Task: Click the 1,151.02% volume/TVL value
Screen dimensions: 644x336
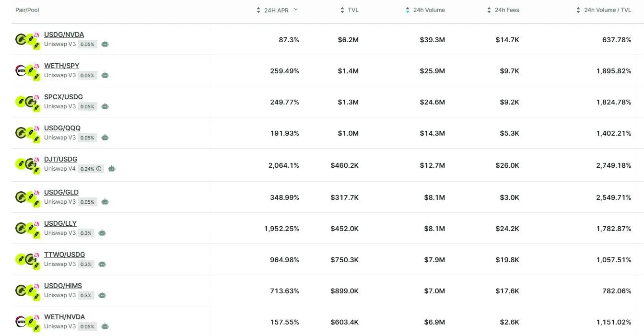Action: pos(614,322)
